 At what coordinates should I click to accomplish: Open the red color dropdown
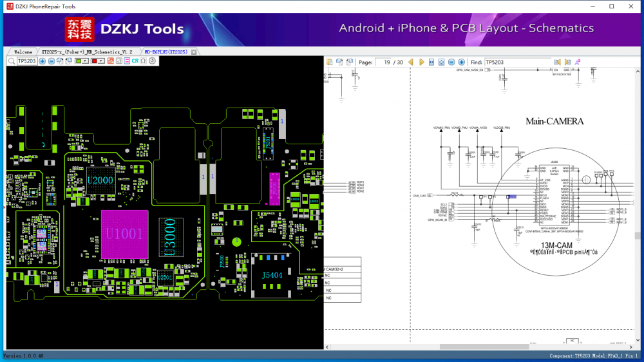(101, 61)
